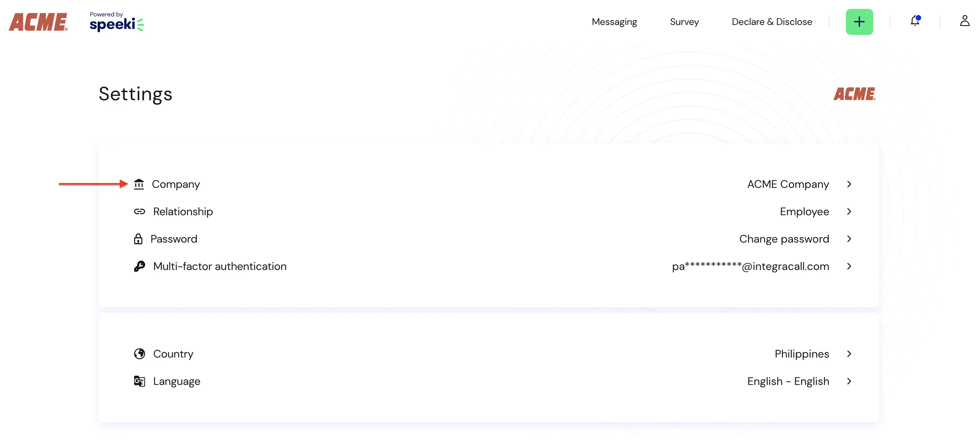Click the Password lock icon

click(x=139, y=239)
